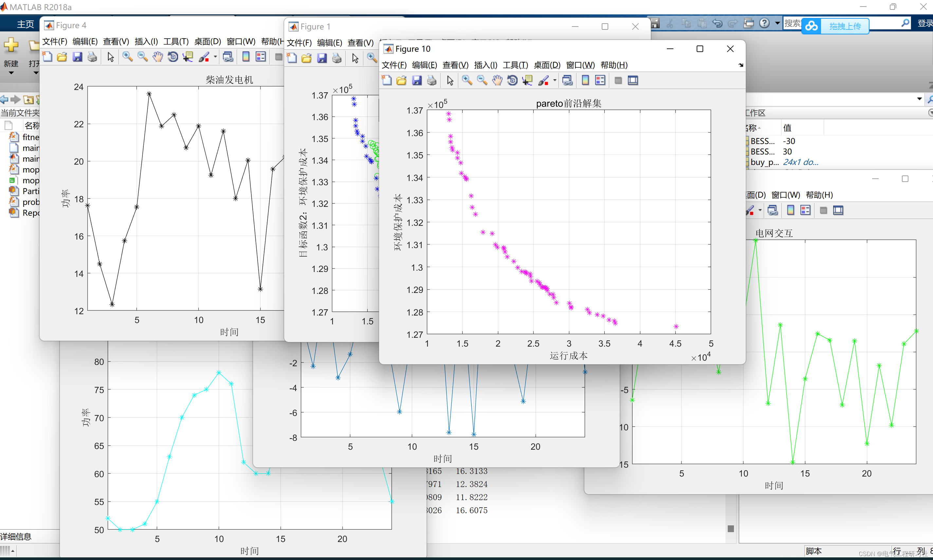Toggle Insert Legend in Figure 10 toolbar
Screen dimensions: 933x560
pos(600,81)
